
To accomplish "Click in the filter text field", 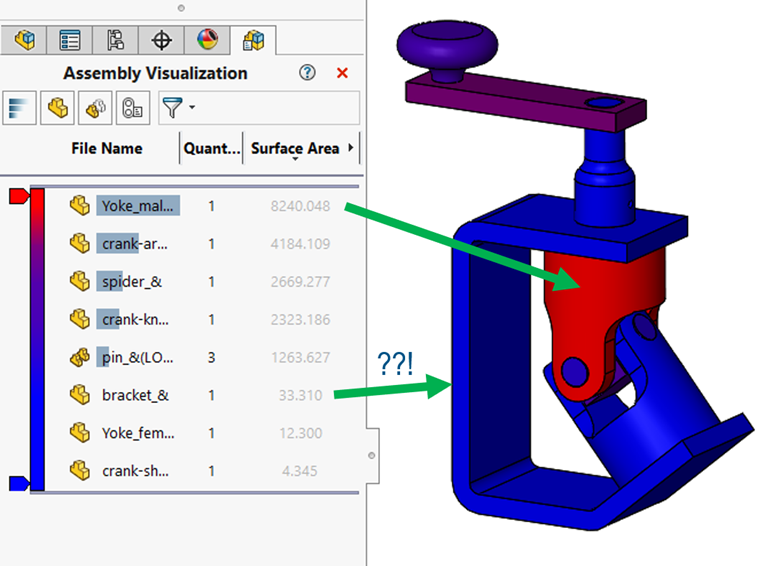I will tap(279, 107).
